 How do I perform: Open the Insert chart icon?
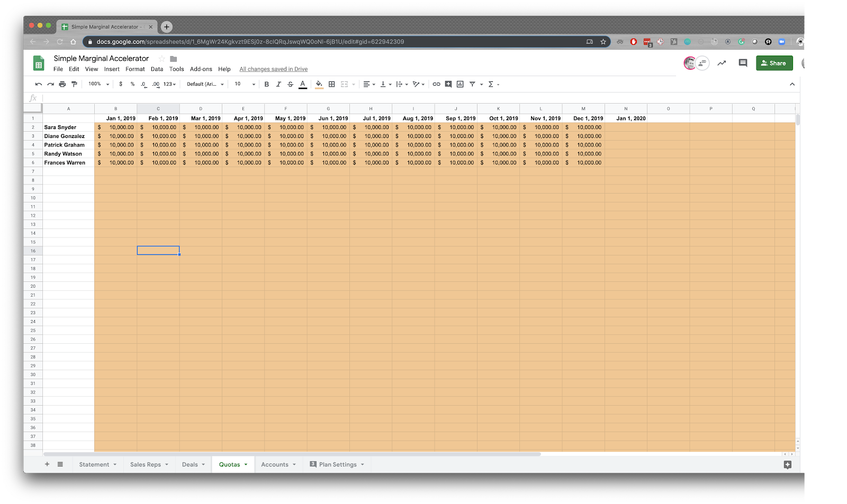tap(460, 84)
